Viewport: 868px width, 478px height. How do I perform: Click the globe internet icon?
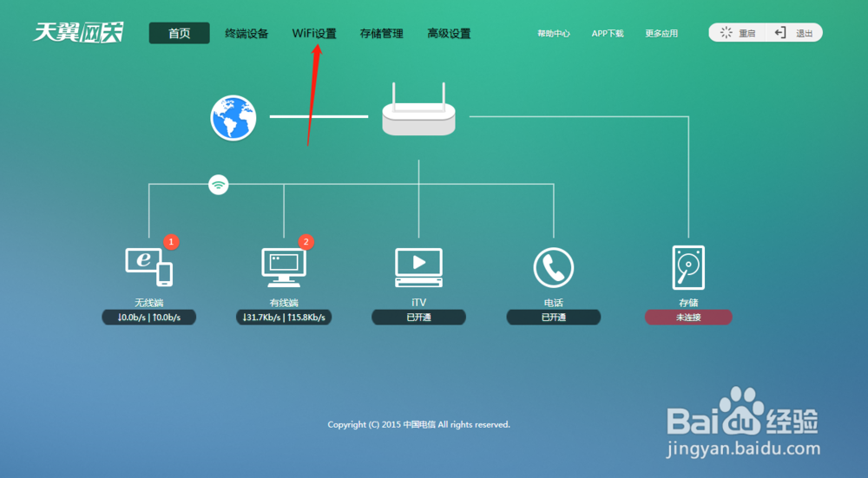click(x=233, y=118)
